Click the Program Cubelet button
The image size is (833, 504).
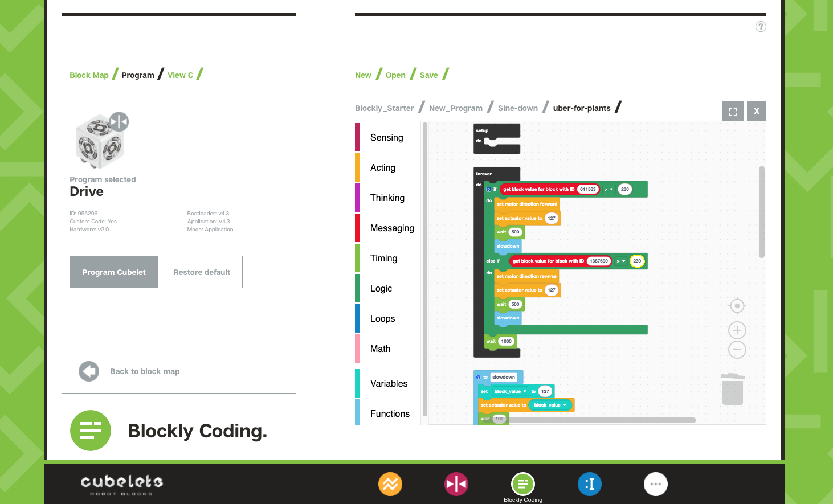[x=114, y=272]
